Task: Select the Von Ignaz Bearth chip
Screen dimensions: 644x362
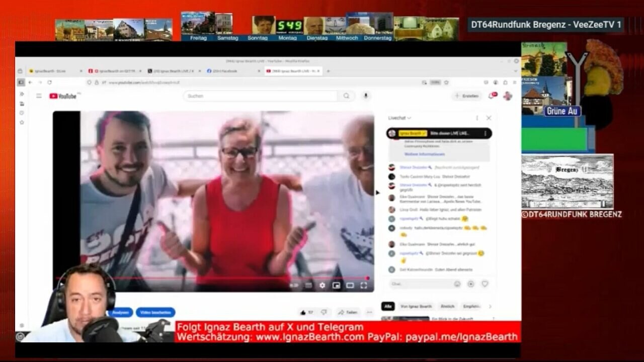Action: pos(416,306)
